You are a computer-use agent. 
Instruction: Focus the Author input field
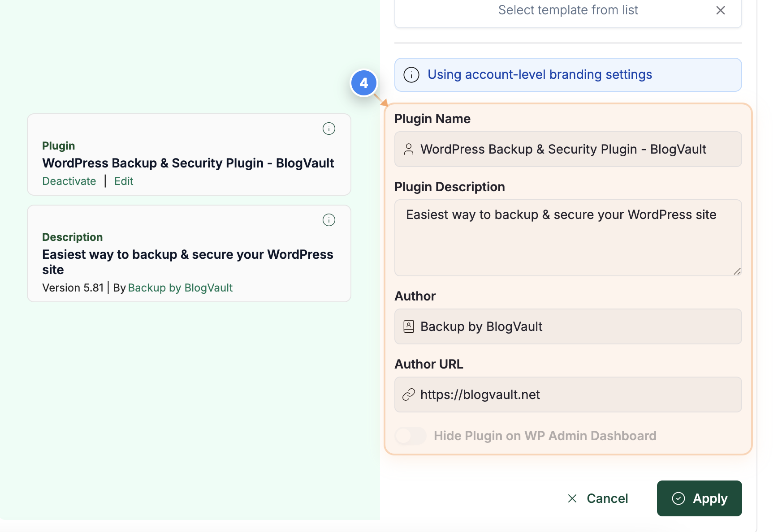[568, 326]
